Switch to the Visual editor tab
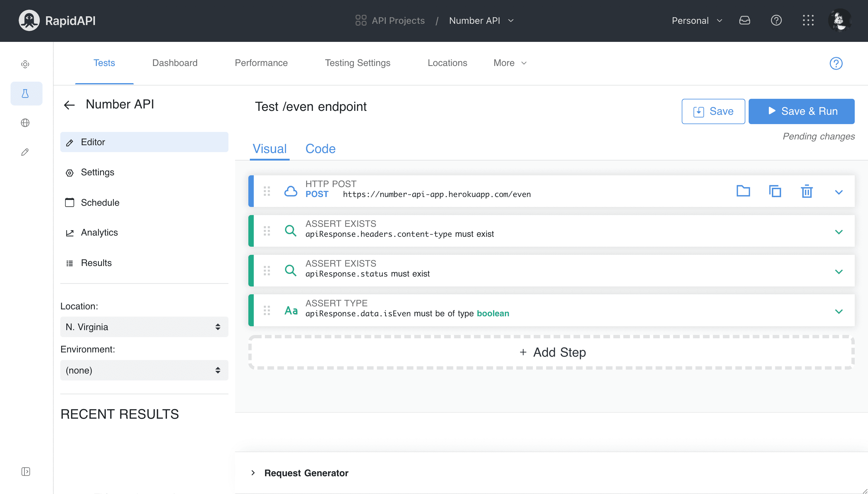 [x=269, y=149]
